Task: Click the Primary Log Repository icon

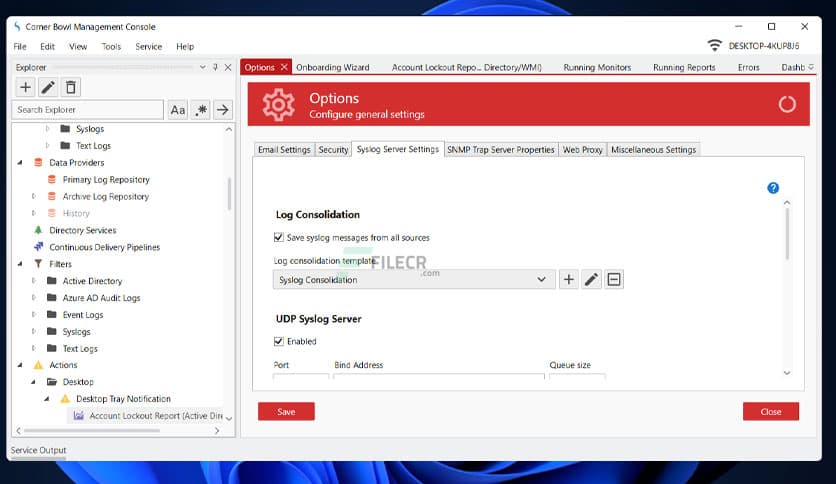Action: 52,180
